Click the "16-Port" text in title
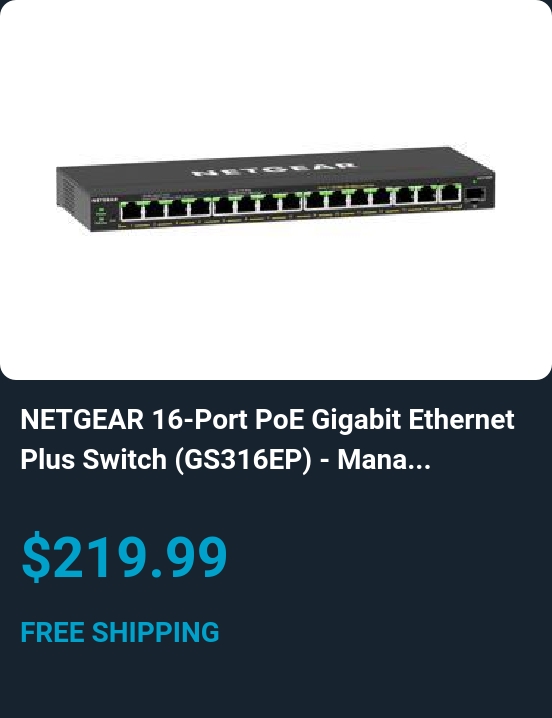The image size is (552, 718). coord(200,419)
